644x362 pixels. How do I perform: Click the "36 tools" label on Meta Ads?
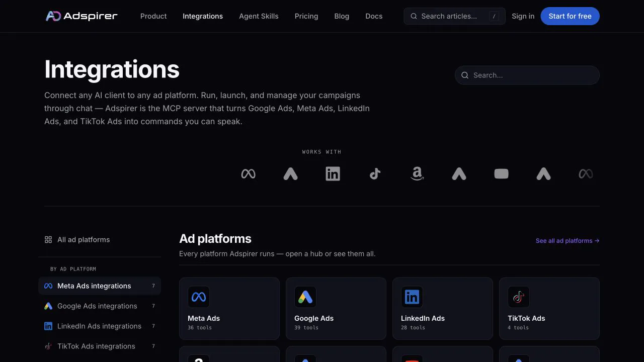(x=200, y=328)
